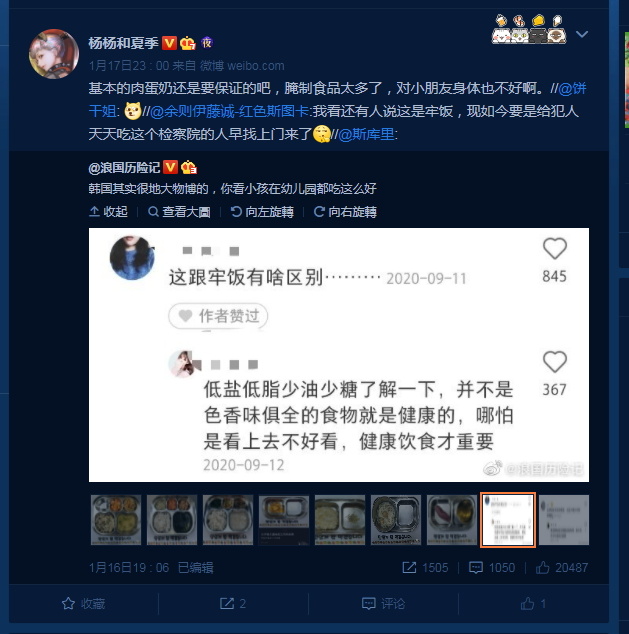Open the 评论 comment icon at bottom
The image size is (629, 634).
[368, 604]
